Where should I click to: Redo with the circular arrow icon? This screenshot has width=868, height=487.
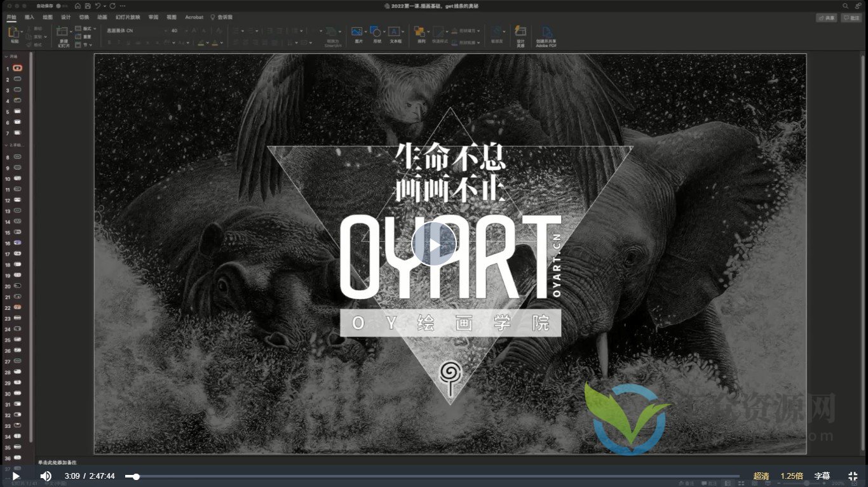[112, 6]
